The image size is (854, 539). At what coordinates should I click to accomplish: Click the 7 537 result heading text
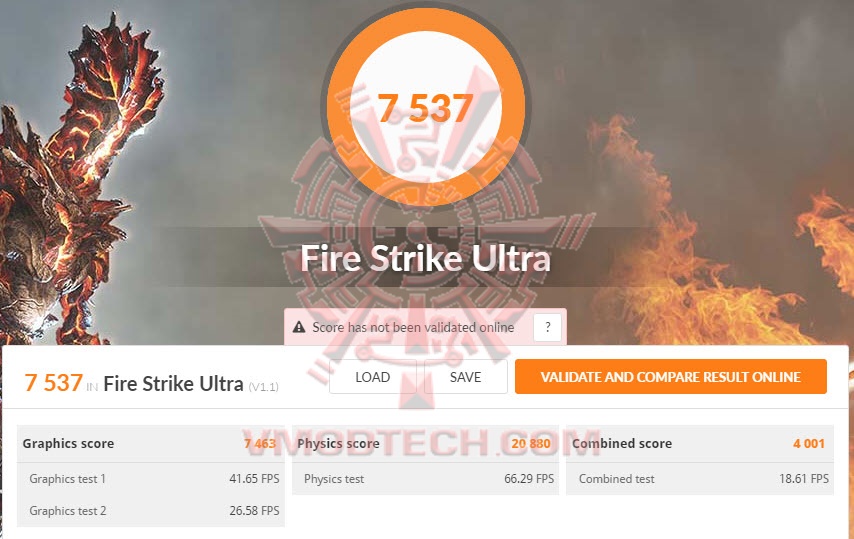coord(53,383)
